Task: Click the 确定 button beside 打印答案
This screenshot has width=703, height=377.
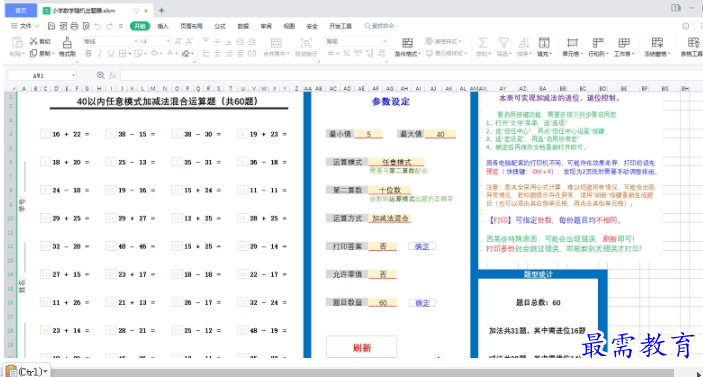Action: pos(422,246)
